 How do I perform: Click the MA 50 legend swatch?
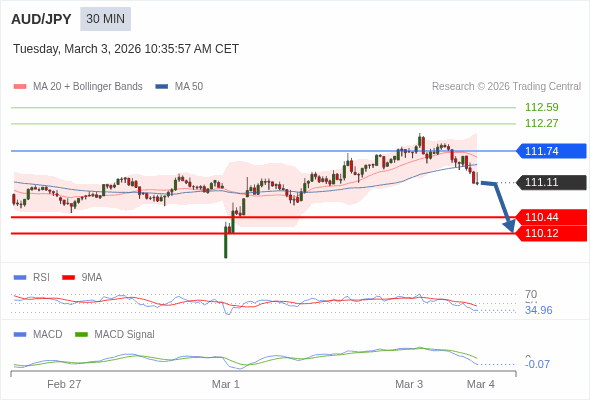(x=162, y=87)
